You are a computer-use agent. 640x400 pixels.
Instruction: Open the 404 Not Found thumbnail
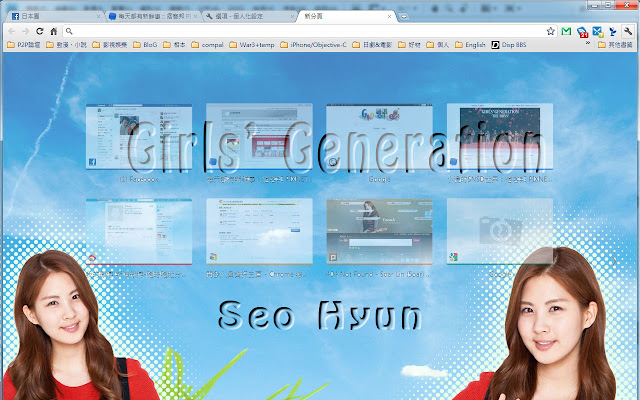380,231
